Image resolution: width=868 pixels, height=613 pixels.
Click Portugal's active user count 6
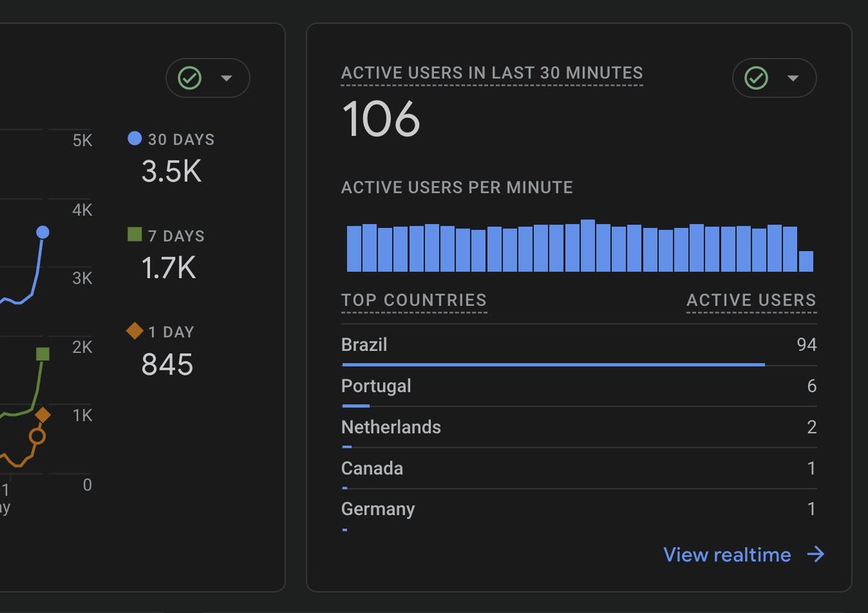pyautogui.click(x=812, y=386)
